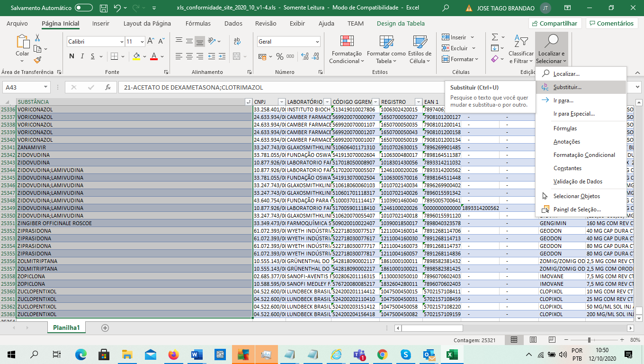Image resolution: width=644 pixels, height=364 pixels.
Task: Click the fill color bucket icon
Action: 136,56
